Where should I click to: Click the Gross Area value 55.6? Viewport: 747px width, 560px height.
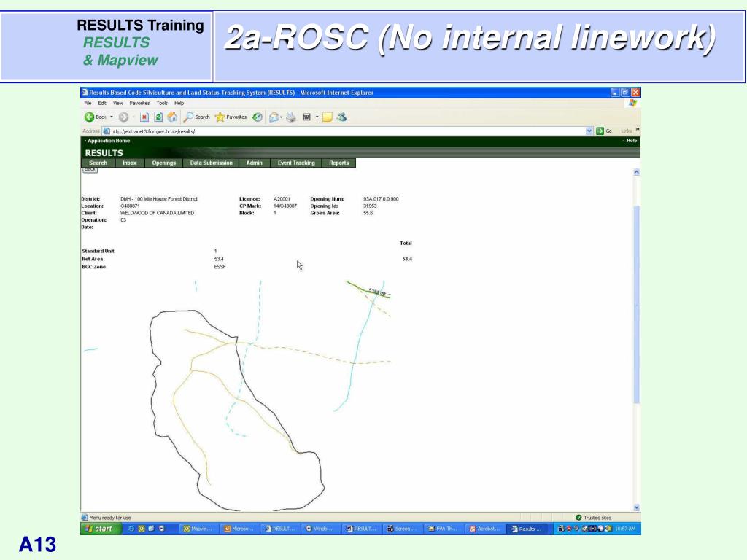pos(368,214)
